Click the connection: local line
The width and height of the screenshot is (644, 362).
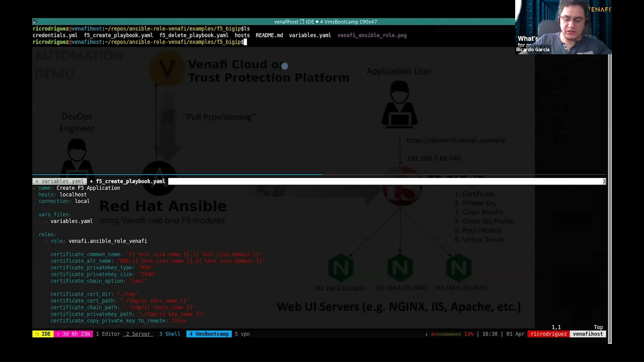[x=64, y=201]
